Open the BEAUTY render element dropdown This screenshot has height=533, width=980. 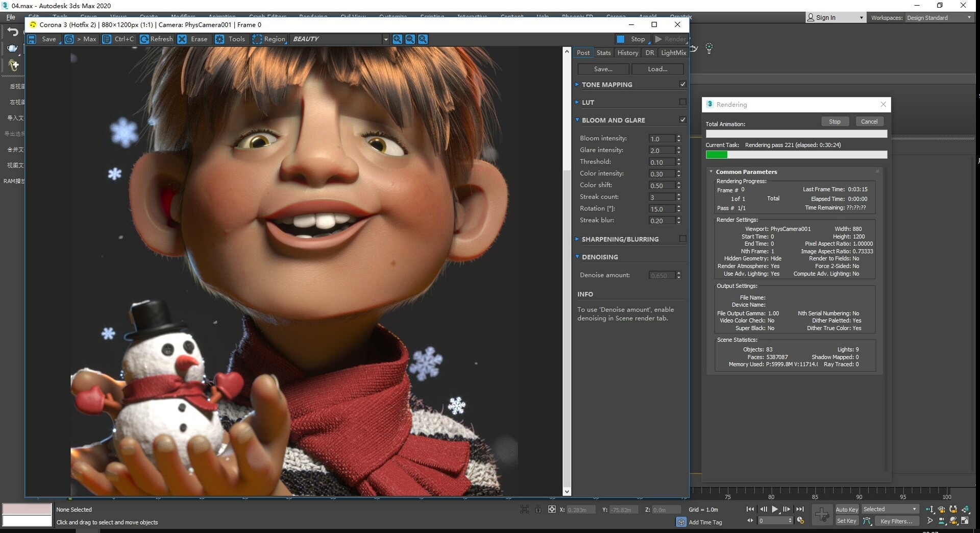click(385, 39)
